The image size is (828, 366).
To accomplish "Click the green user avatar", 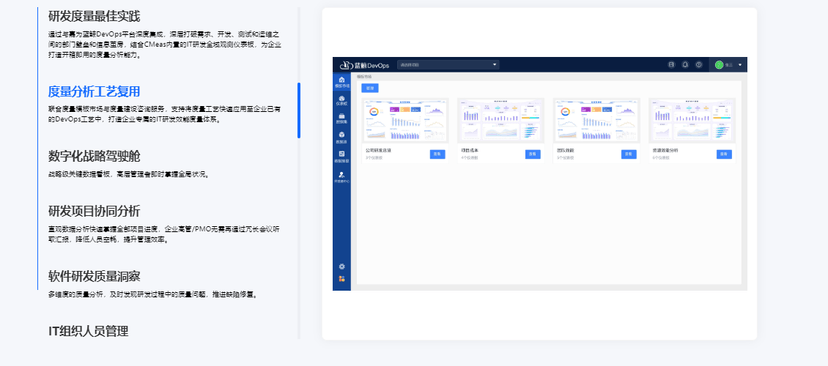I will 718,65.
